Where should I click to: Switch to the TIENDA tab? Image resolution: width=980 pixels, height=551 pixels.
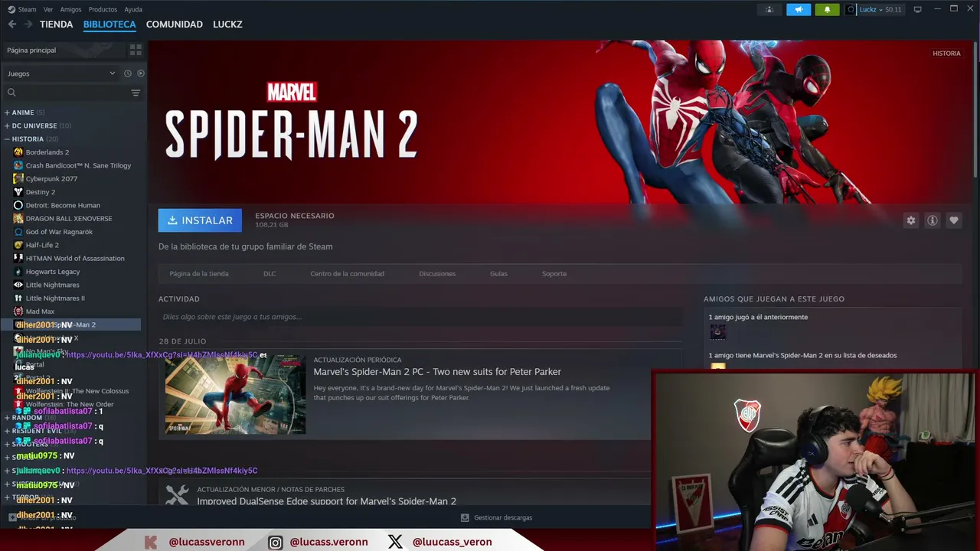(x=57, y=24)
